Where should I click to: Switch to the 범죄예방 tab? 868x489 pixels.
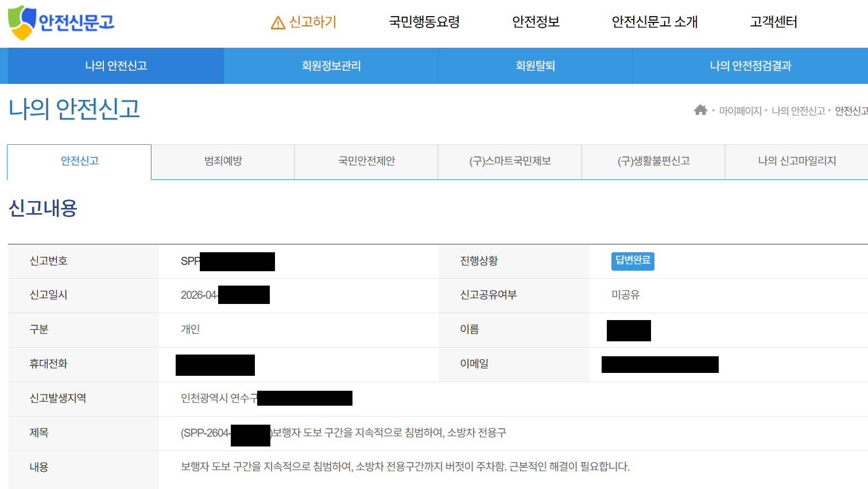coord(223,161)
